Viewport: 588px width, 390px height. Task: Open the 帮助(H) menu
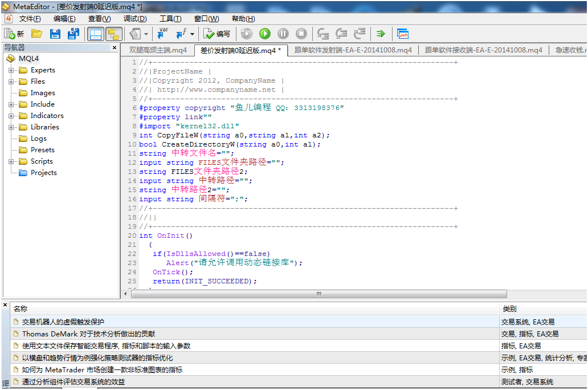[243, 19]
